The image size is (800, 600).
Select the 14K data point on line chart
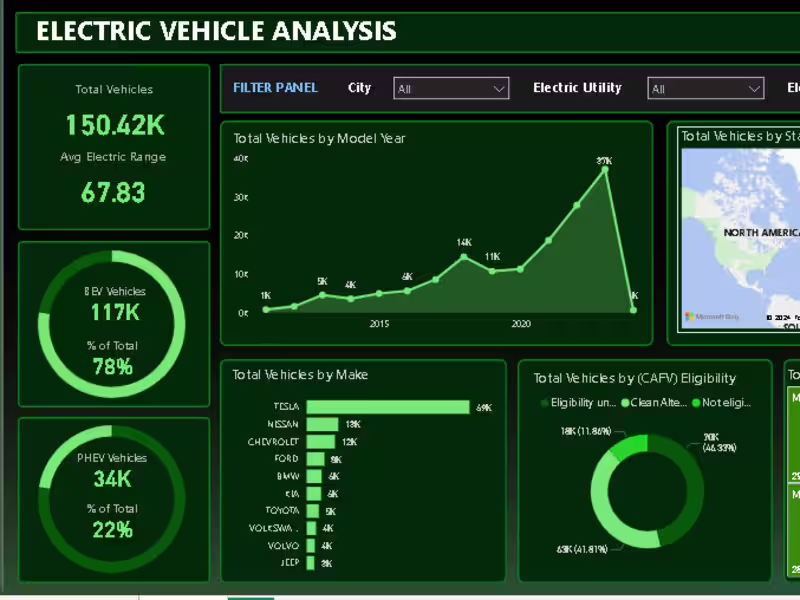pos(464,257)
